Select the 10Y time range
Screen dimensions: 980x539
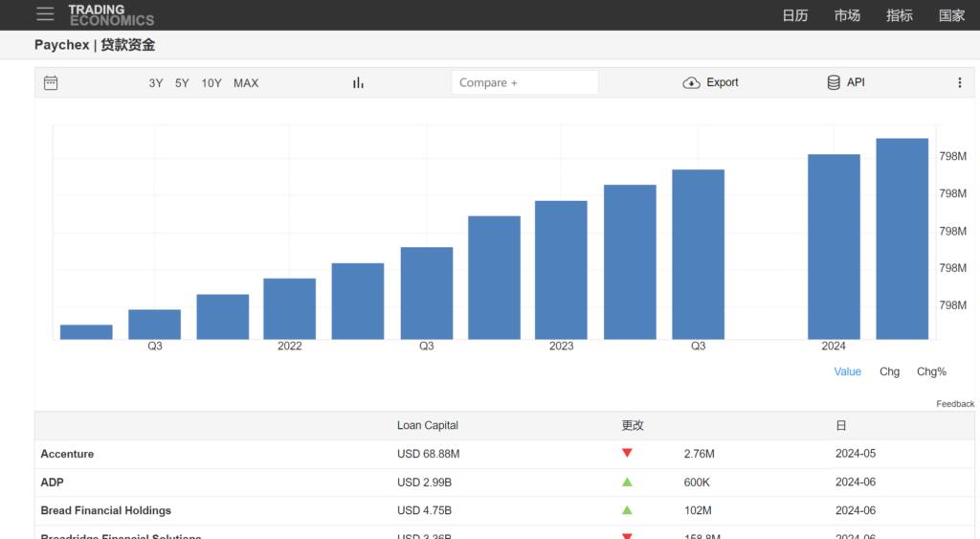tap(212, 83)
